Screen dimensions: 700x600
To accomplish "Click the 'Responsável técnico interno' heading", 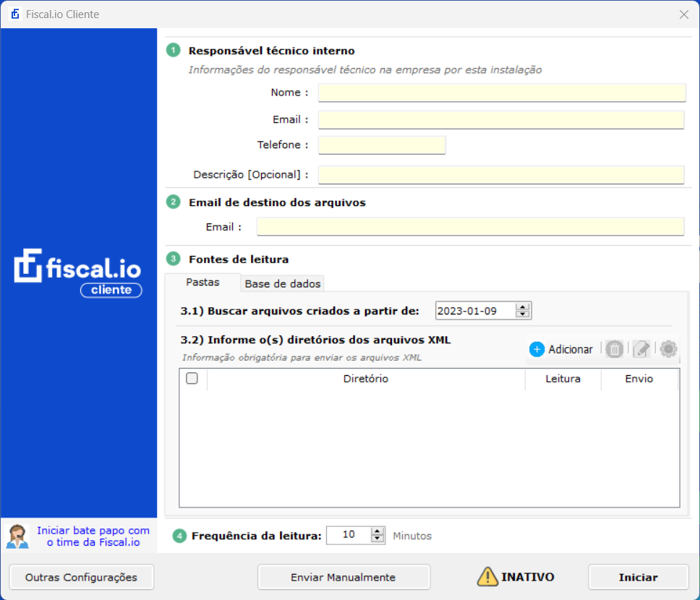I will point(271,51).
